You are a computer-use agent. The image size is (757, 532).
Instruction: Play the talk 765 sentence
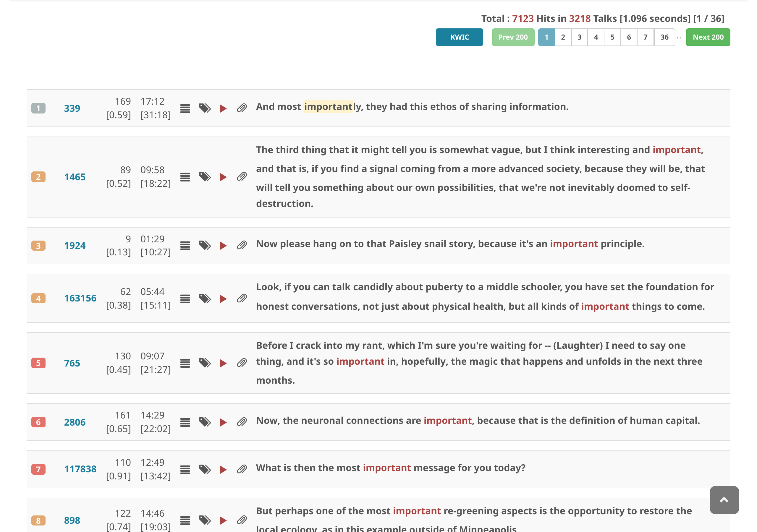(x=223, y=363)
